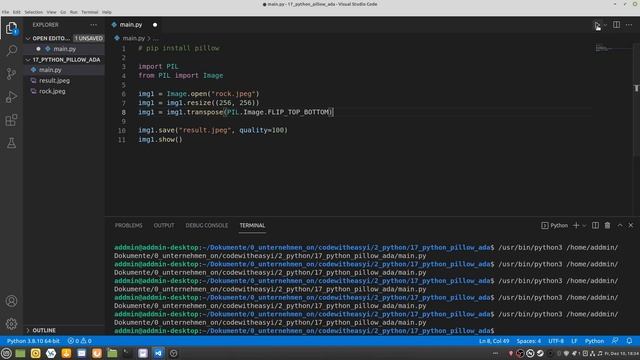Click the unsaved dot on main.py tab
This screenshot has width=640, height=360.
(x=155, y=25)
